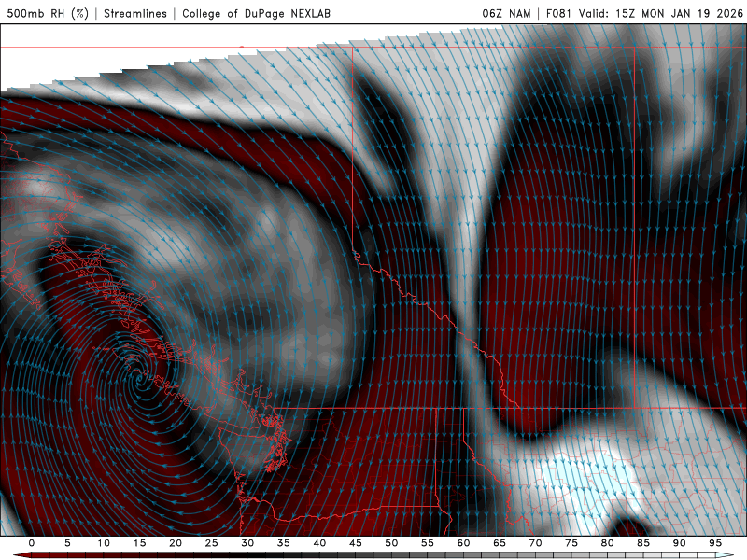The width and height of the screenshot is (747, 560).
Task: Click the "80" color scale label
Action: (x=608, y=543)
